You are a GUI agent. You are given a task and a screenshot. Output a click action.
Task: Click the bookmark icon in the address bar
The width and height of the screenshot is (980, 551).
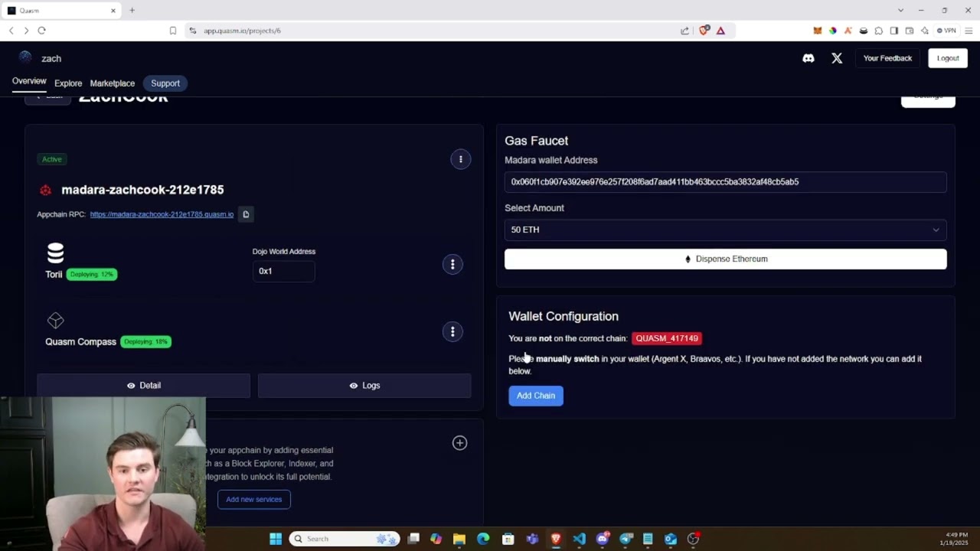point(173,31)
